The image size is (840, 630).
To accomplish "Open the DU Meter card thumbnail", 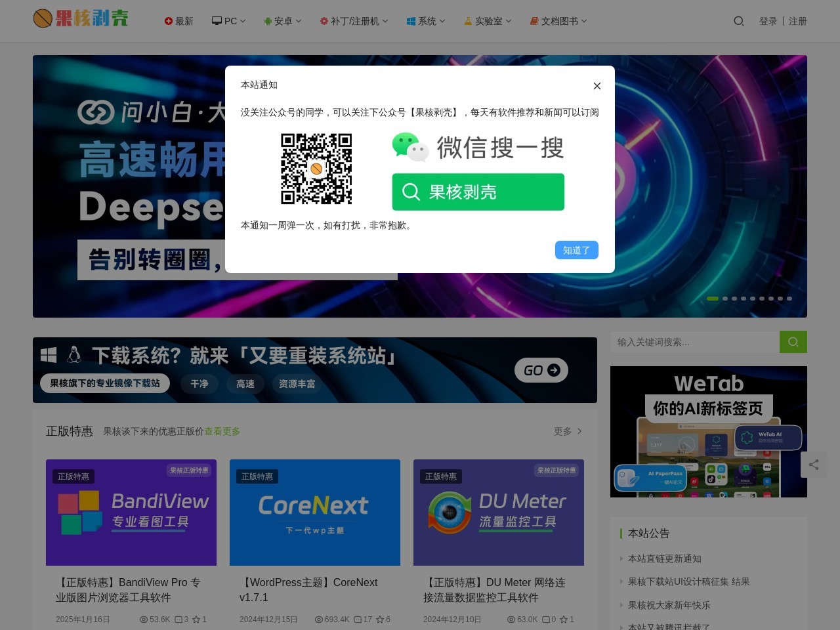I will click(x=499, y=513).
